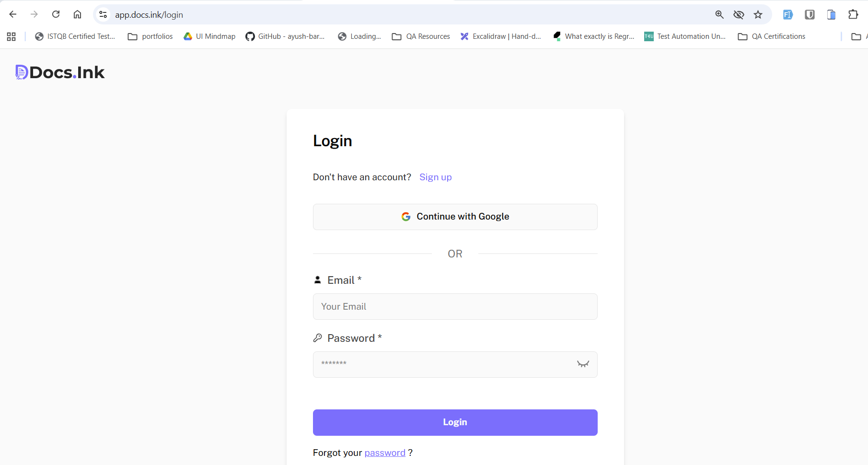Click the forgot password link

tap(385, 453)
